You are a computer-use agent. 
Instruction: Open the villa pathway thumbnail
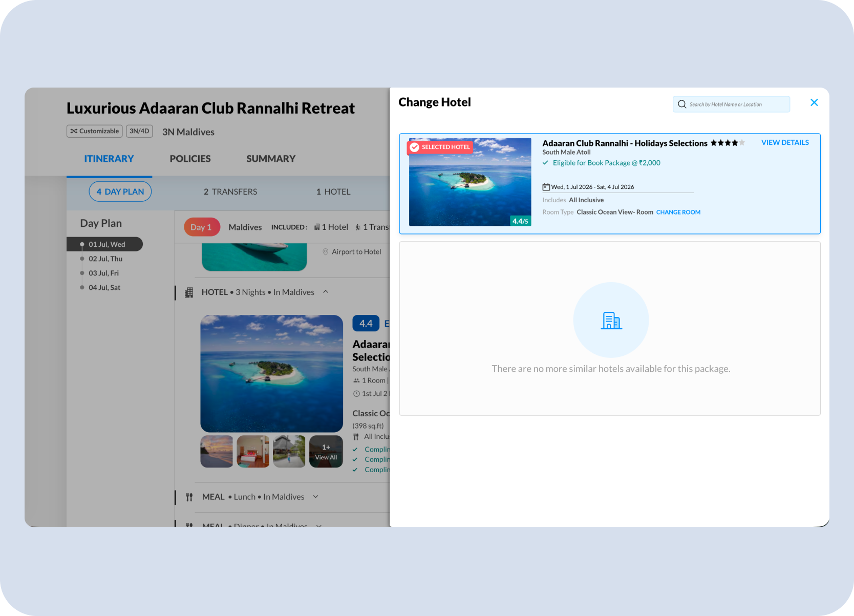289,451
